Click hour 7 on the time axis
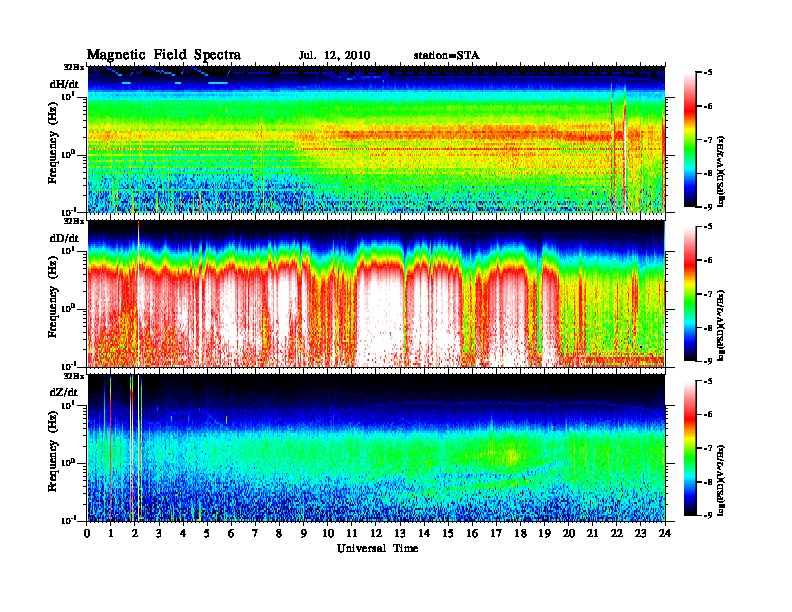792x612 pixels. (x=256, y=533)
